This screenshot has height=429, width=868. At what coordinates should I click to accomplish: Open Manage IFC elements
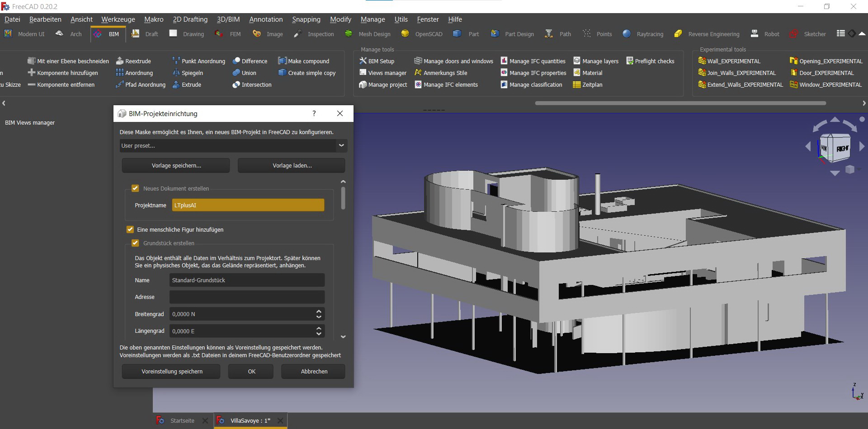click(446, 84)
